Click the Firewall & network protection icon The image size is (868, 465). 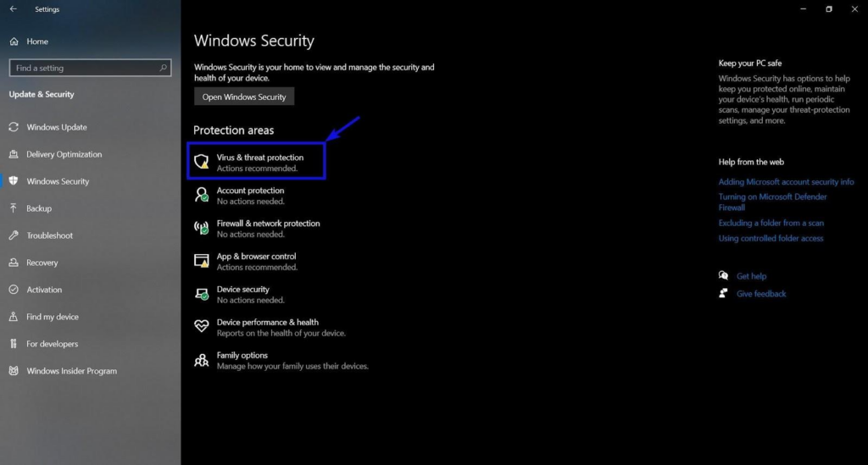point(202,228)
